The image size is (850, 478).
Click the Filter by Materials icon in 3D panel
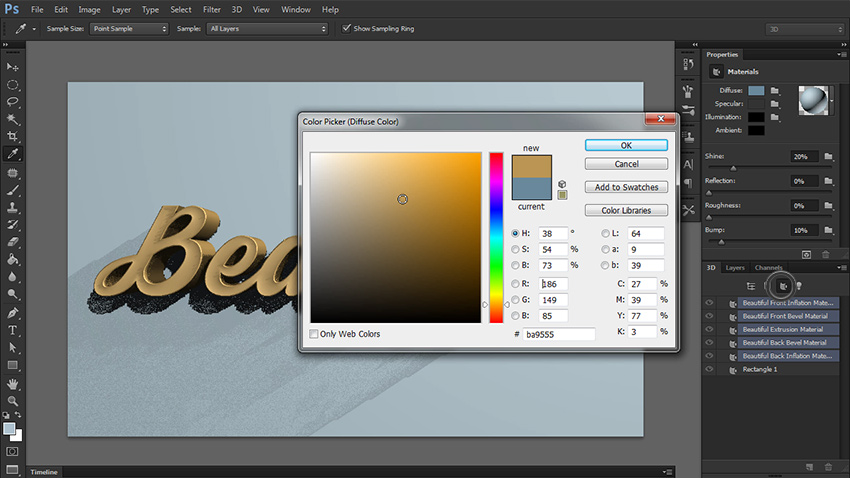pyautogui.click(x=783, y=286)
